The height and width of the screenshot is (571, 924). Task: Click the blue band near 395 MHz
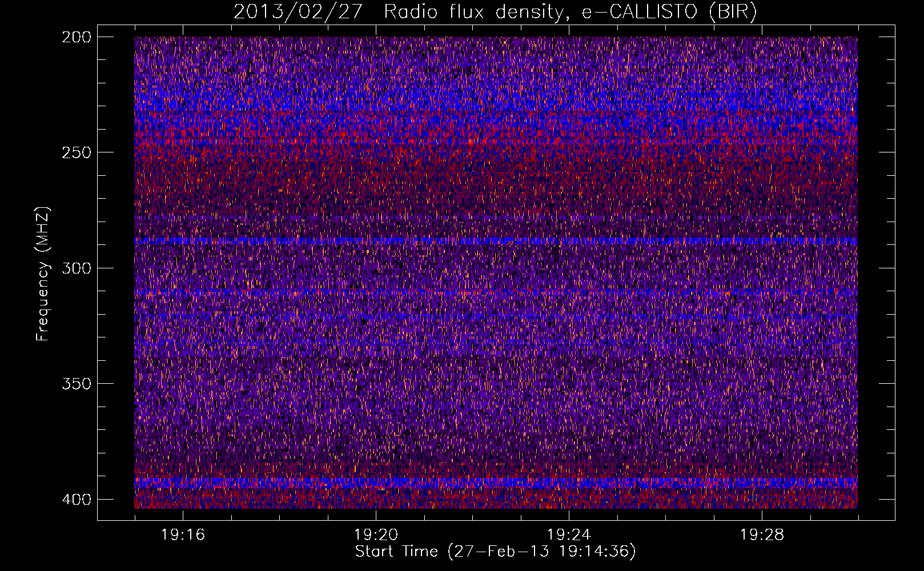[496, 483]
